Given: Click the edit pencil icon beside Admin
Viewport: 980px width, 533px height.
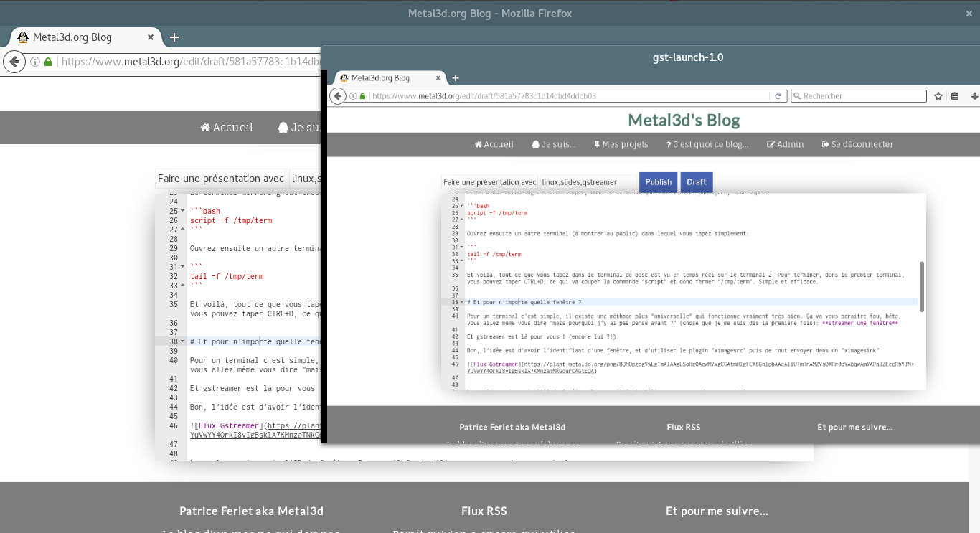Looking at the screenshot, I should [x=771, y=144].
